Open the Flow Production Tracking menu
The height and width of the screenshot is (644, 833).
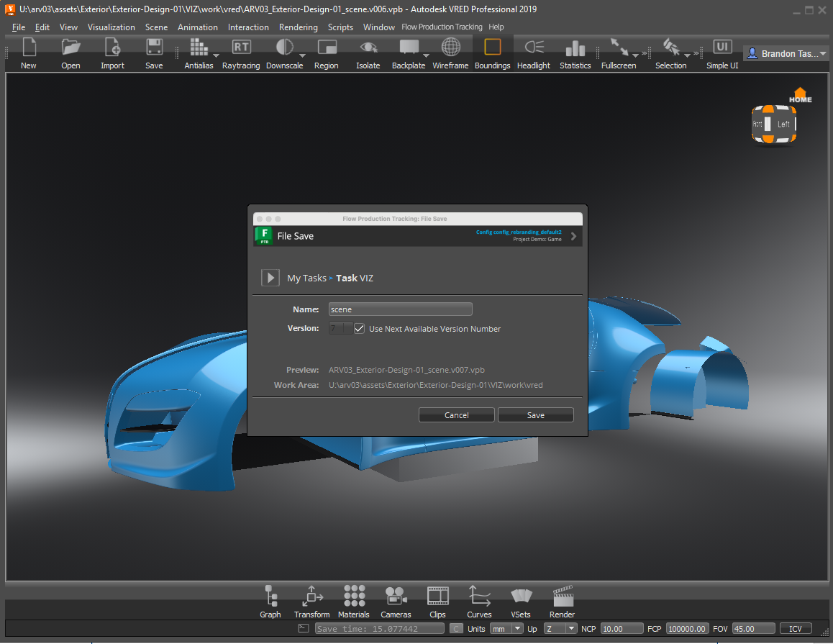click(442, 27)
